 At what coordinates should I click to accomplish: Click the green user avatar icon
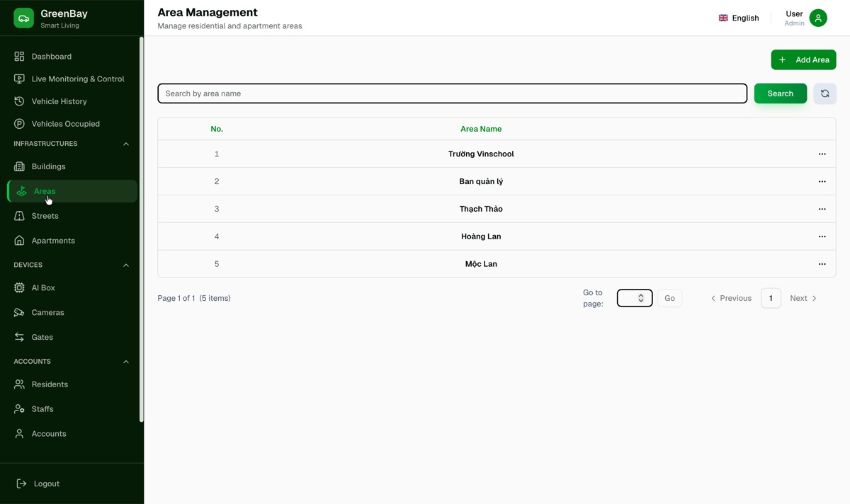click(x=818, y=18)
